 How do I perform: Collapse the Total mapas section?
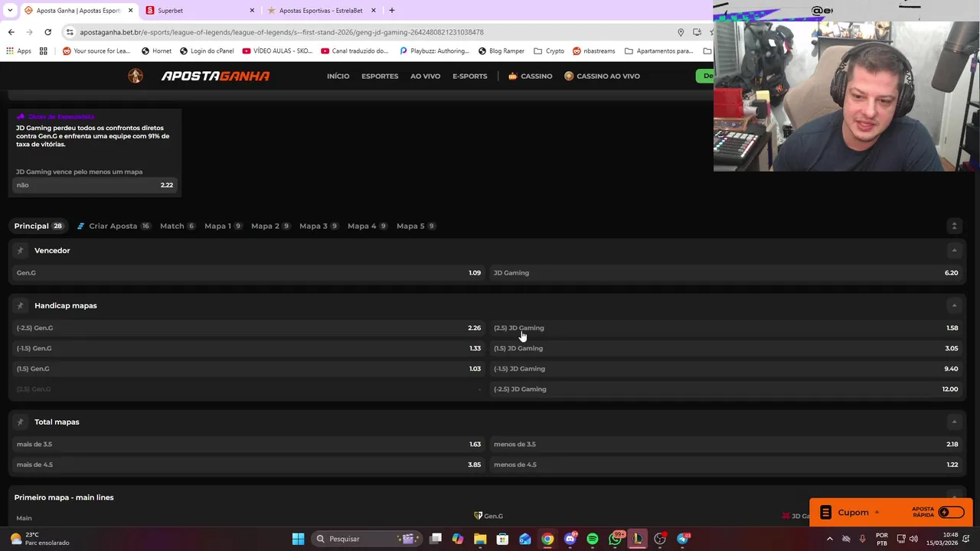954,422
